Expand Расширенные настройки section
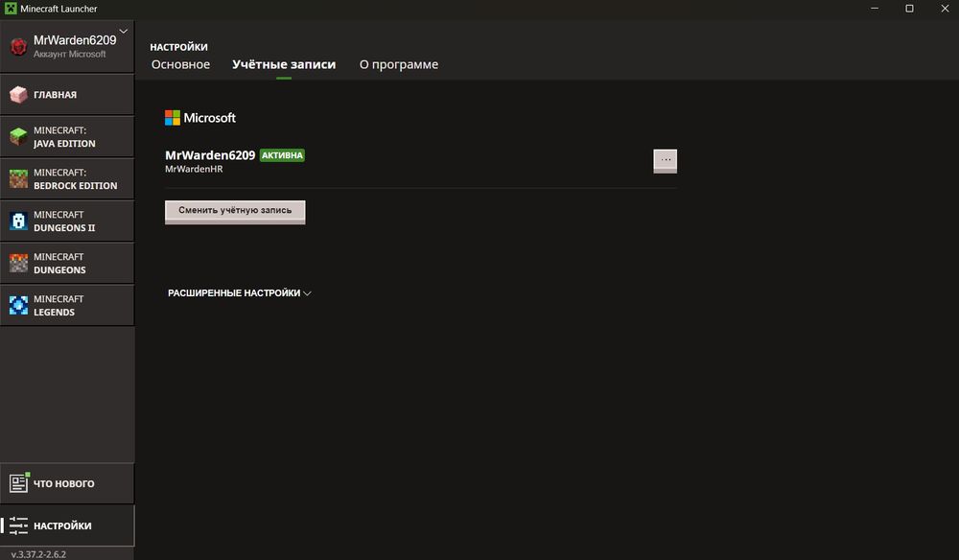Image resolution: width=959 pixels, height=560 pixels. point(239,292)
